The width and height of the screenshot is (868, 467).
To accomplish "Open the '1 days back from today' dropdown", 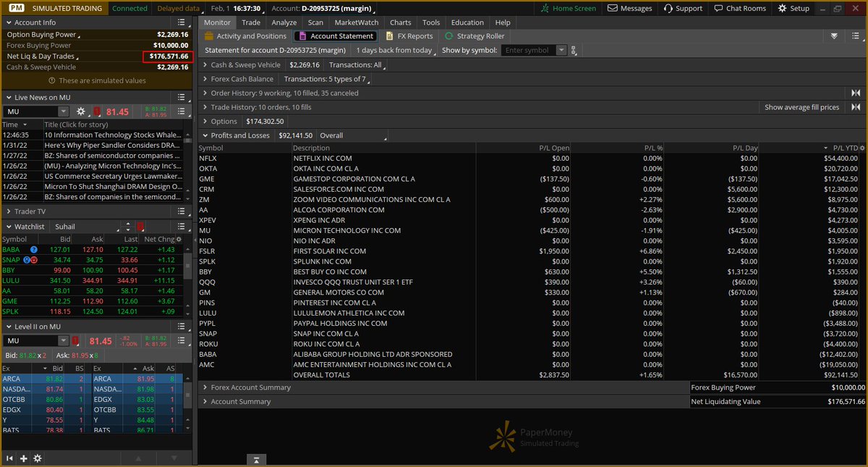I will (396, 51).
